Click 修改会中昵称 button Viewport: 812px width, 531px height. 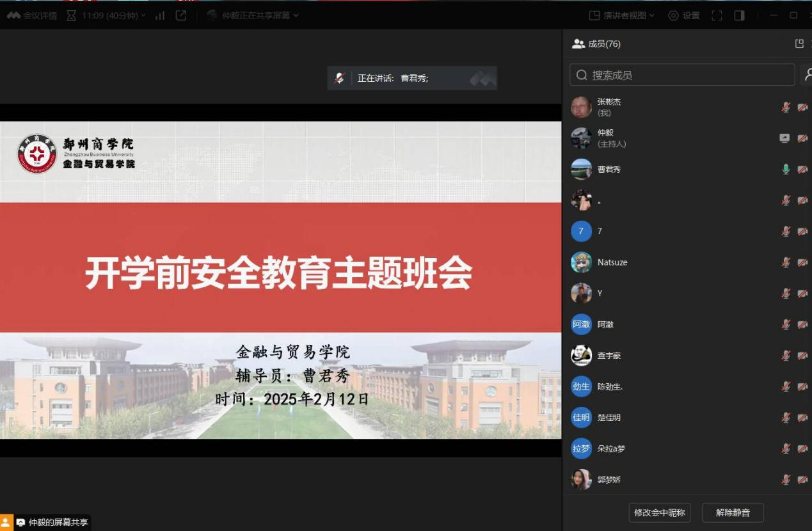click(659, 512)
